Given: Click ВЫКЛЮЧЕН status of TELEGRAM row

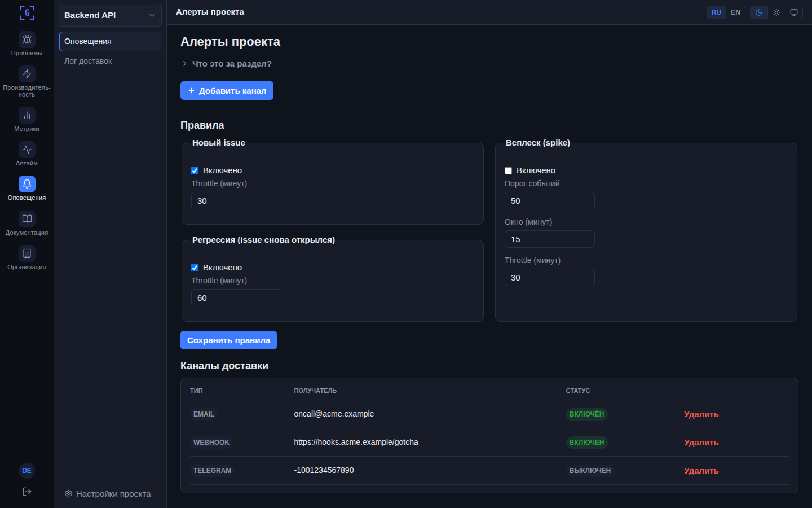Looking at the screenshot, I should click(x=590, y=471).
